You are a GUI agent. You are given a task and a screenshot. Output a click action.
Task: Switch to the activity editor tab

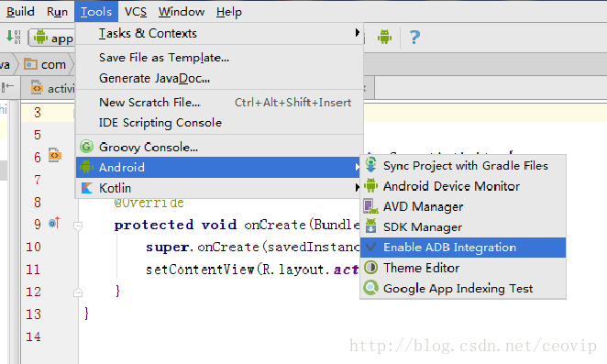(52, 88)
